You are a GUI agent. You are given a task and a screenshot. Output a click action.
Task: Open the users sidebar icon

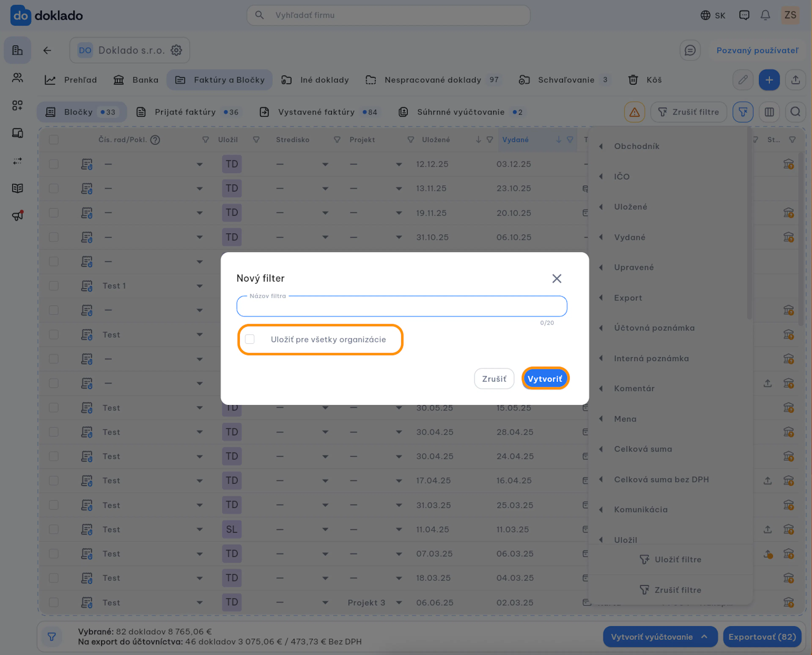[17, 78]
